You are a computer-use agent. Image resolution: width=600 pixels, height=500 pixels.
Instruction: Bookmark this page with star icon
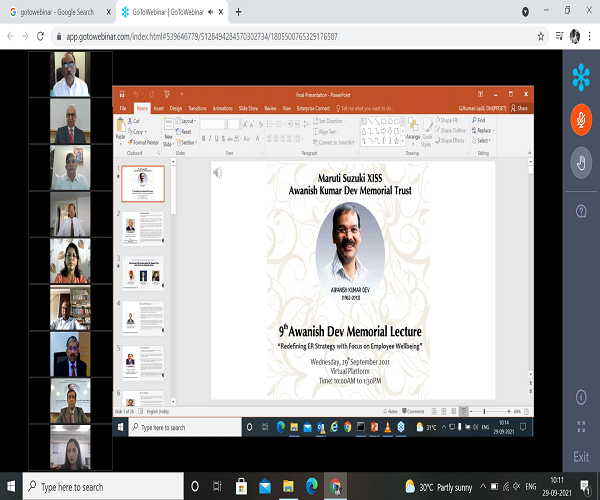(x=540, y=36)
